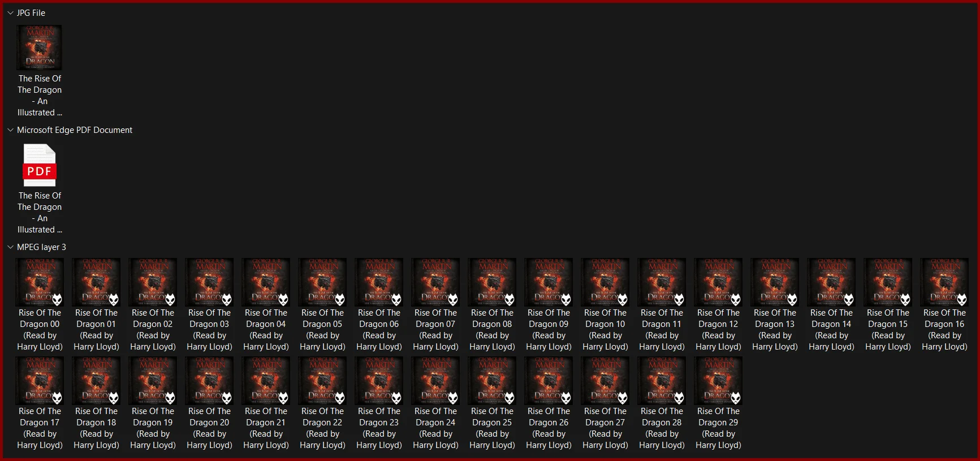980x461 pixels.
Task: Select Rise Of The Dragon 02 audio icon
Action: point(153,282)
